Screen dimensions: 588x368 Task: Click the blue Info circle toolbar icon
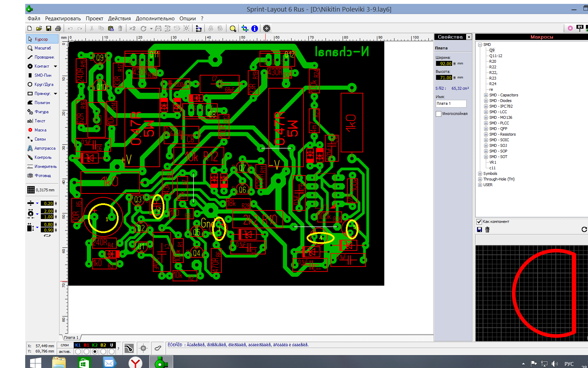pyautogui.click(x=254, y=28)
